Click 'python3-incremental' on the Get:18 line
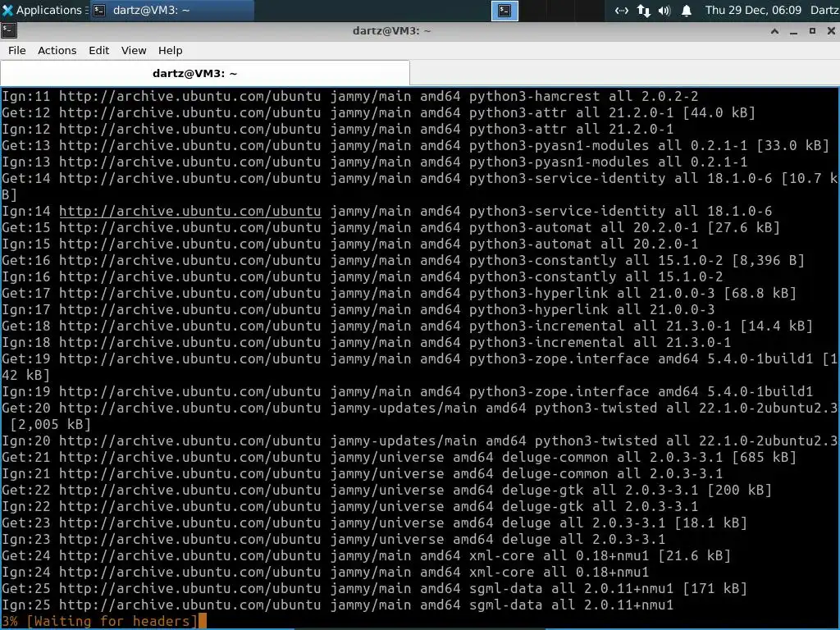 coord(546,326)
